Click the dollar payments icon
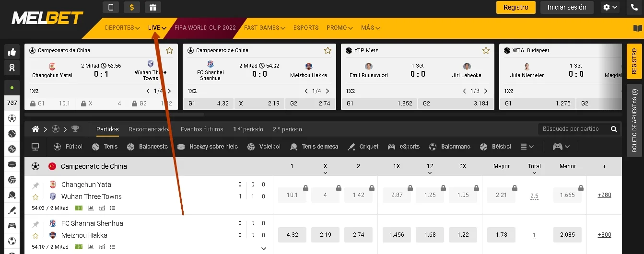 tap(132, 7)
